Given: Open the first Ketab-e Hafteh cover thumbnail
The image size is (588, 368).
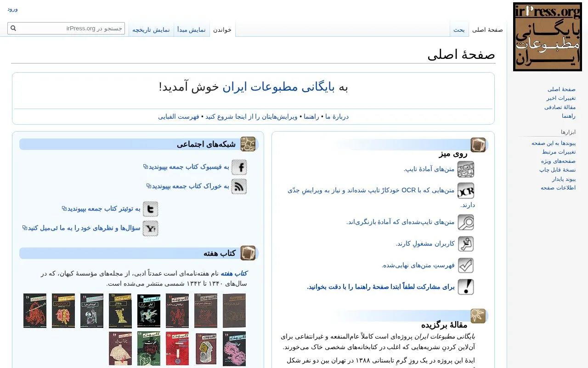Looking at the screenshot, I should click(234, 310).
